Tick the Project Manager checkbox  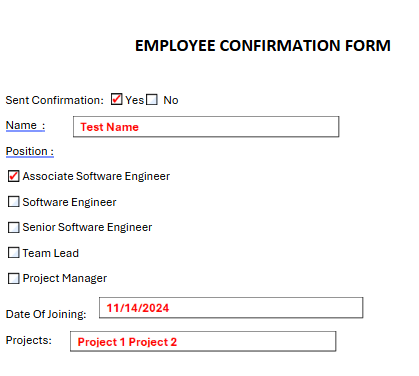(14, 278)
